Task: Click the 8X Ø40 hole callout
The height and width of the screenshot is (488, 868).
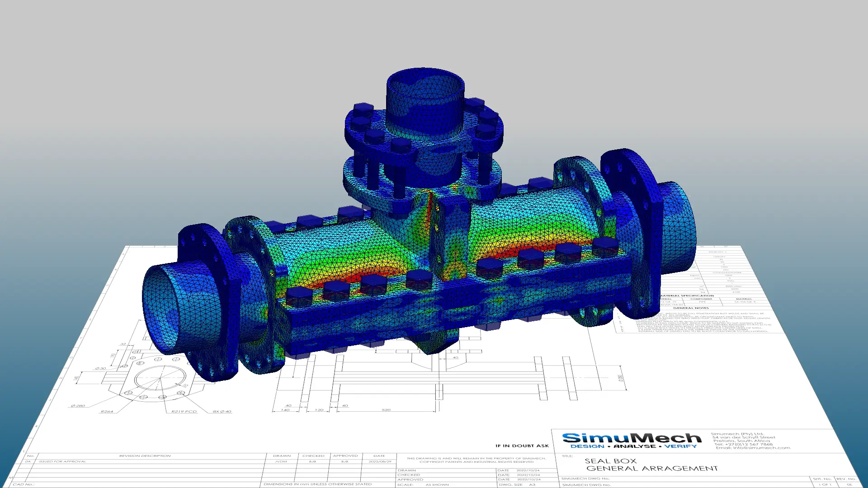Action: pos(222,412)
